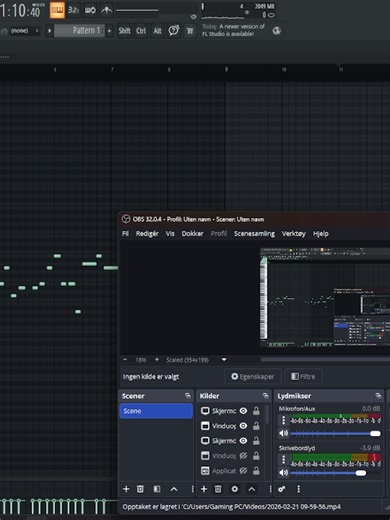Image resolution: width=390 pixels, height=520 pixels.
Task: Pop out the Lydmikser dock
Action: [x=378, y=396]
